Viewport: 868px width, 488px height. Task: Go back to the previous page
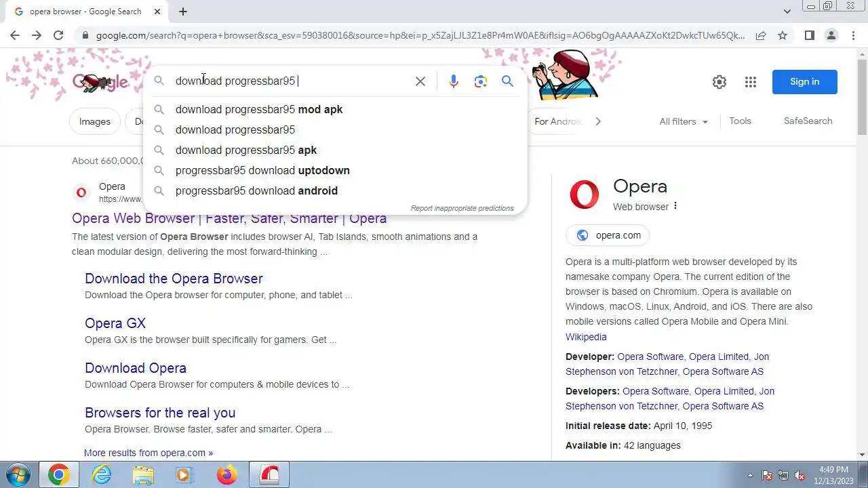15,35
